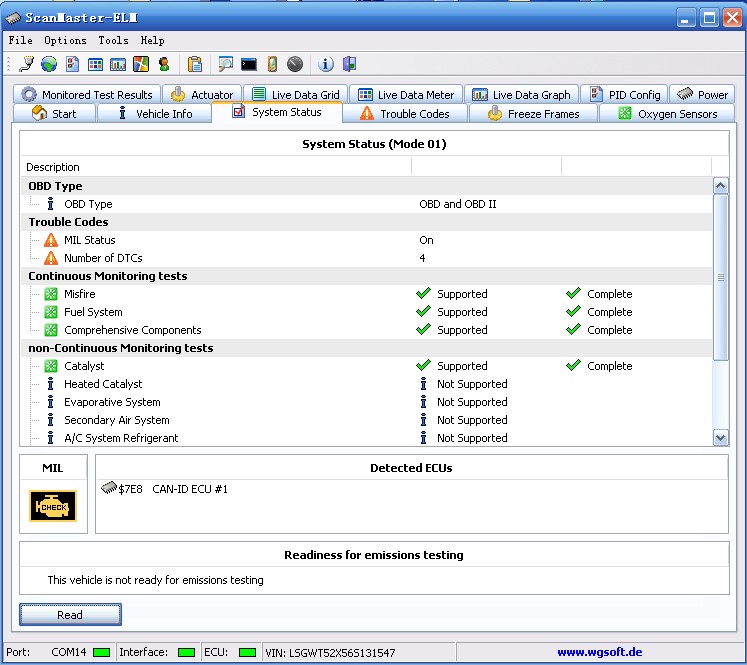
Task: Switch to the Monitored Test Results tab
Action: point(87,95)
